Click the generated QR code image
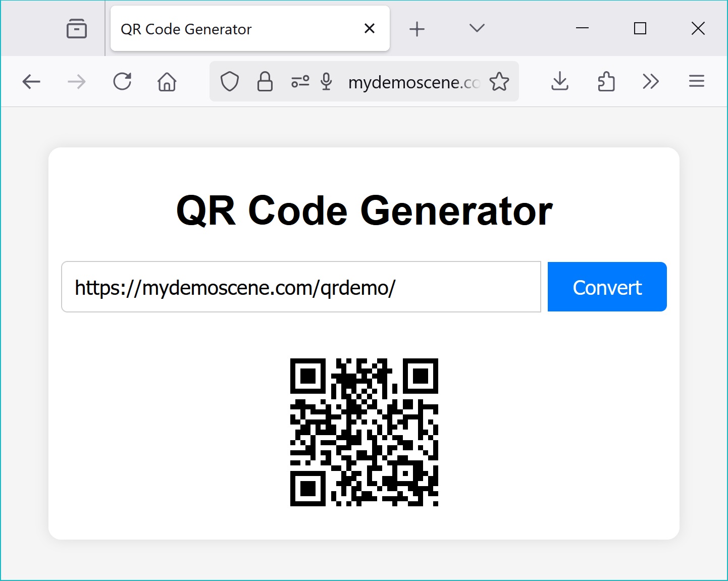This screenshot has width=728, height=581. pyautogui.click(x=364, y=432)
